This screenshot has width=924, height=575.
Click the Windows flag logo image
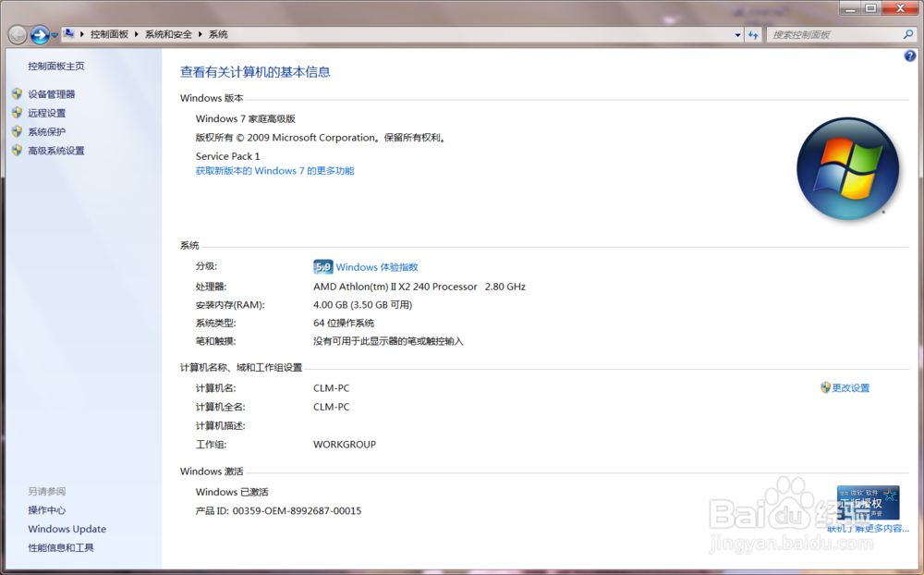point(847,168)
